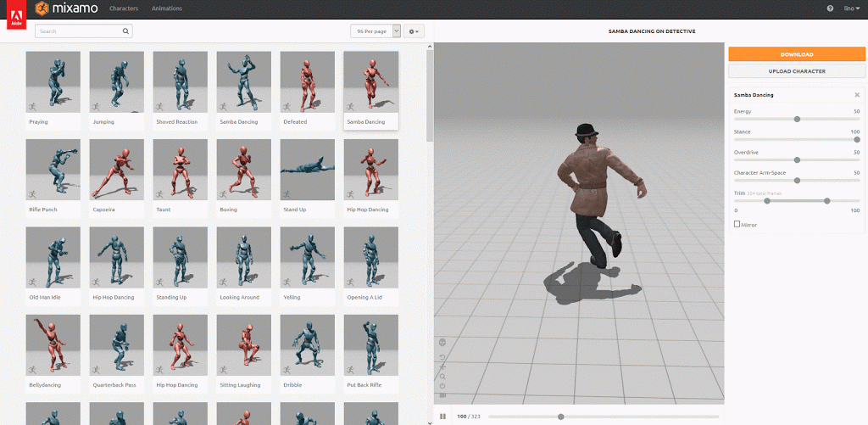Click running-man icon on Praying thumbnail
The image size is (868, 425).
click(x=32, y=106)
